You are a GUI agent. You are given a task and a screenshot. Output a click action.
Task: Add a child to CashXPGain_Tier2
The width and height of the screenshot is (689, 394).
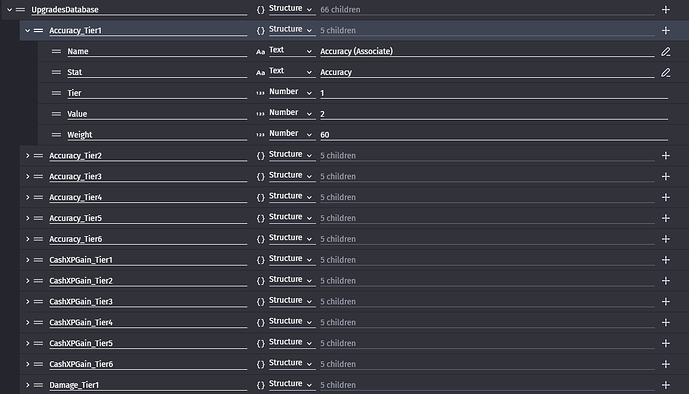(666, 281)
